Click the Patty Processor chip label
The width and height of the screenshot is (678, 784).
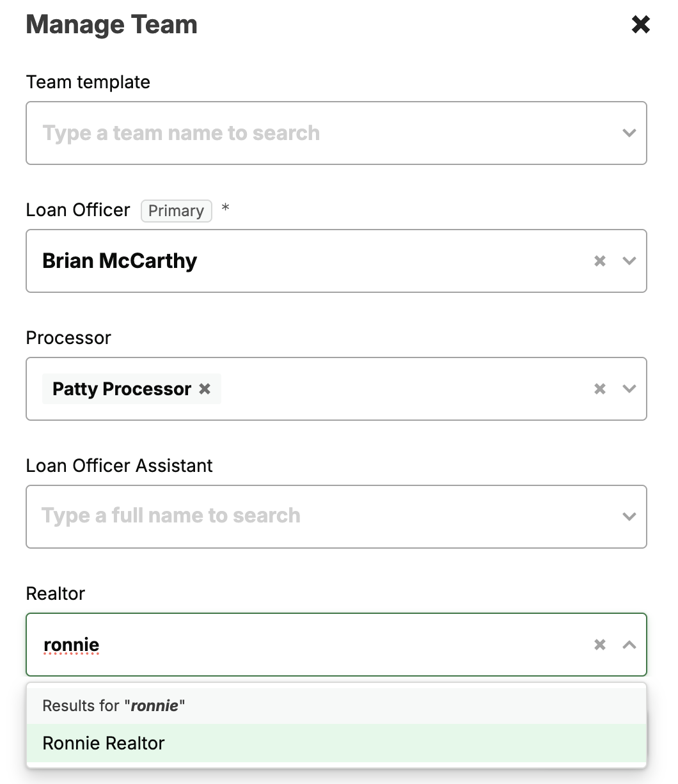pyautogui.click(x=122, y=389)
